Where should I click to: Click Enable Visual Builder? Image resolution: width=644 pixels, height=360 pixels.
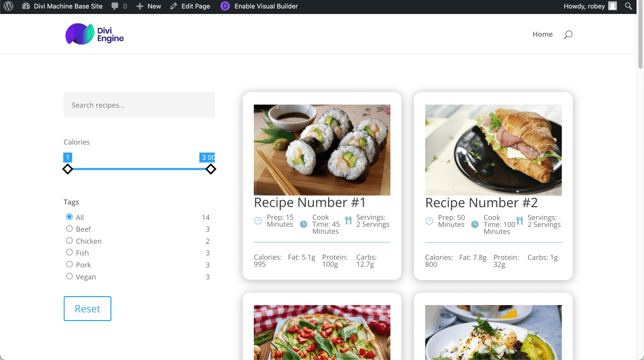pyautogui.click(x=259, y=6)
